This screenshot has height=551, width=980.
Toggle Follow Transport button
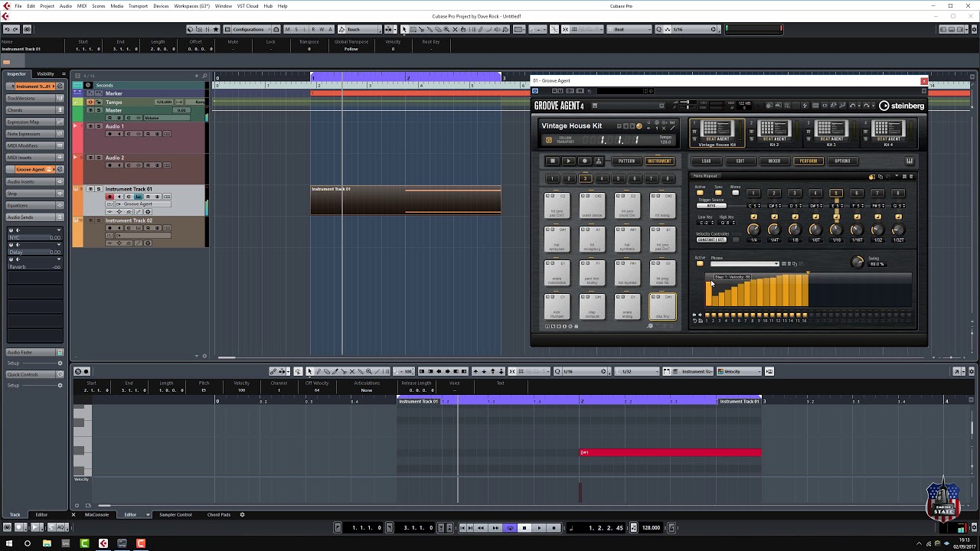(548, 140)
